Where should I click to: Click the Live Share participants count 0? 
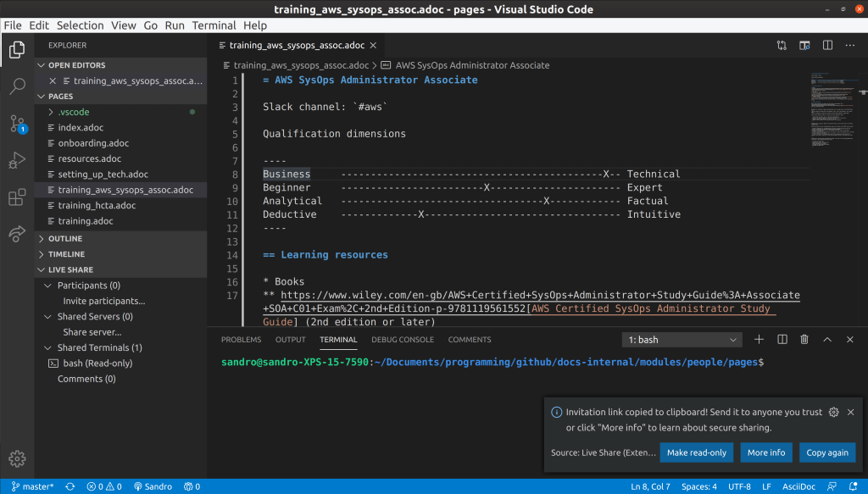[192, 487]
